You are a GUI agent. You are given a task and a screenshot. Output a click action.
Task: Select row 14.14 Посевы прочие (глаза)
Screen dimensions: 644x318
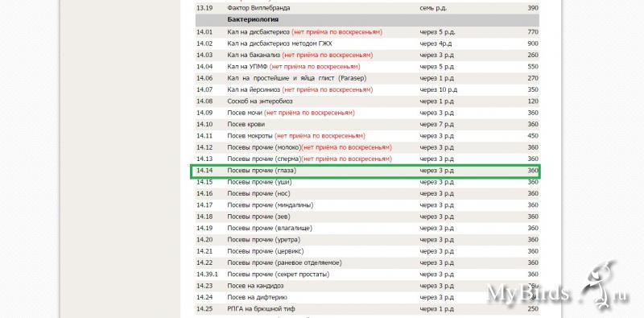pyautogui.click(x=367, y=171)
